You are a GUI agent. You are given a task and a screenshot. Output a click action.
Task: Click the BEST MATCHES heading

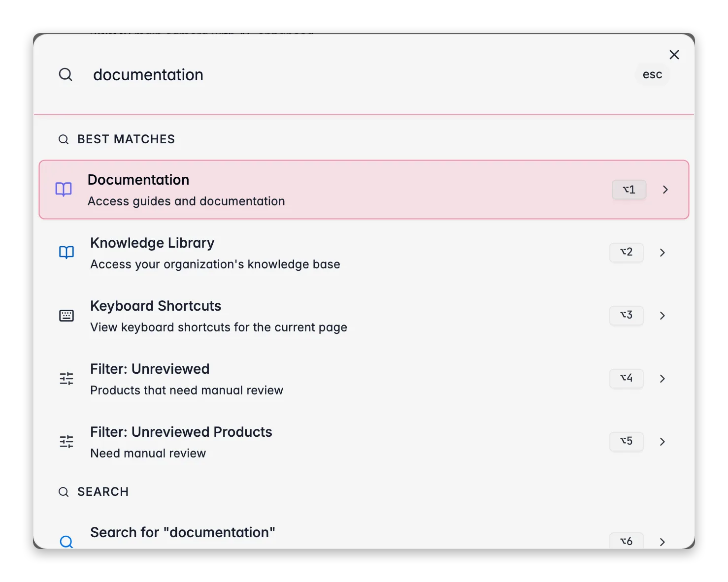click(x=126, y=139)
